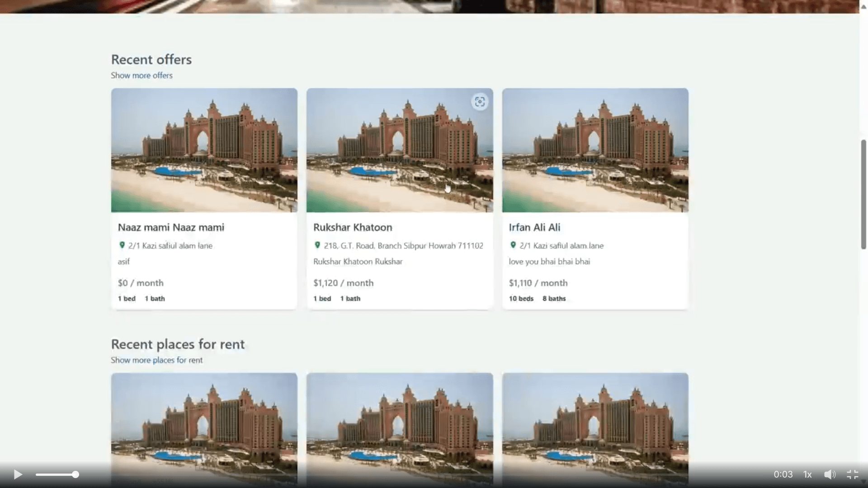
Task: Open the Naaz mami Naaz mami listing title
Action: [x=171, y=227]
